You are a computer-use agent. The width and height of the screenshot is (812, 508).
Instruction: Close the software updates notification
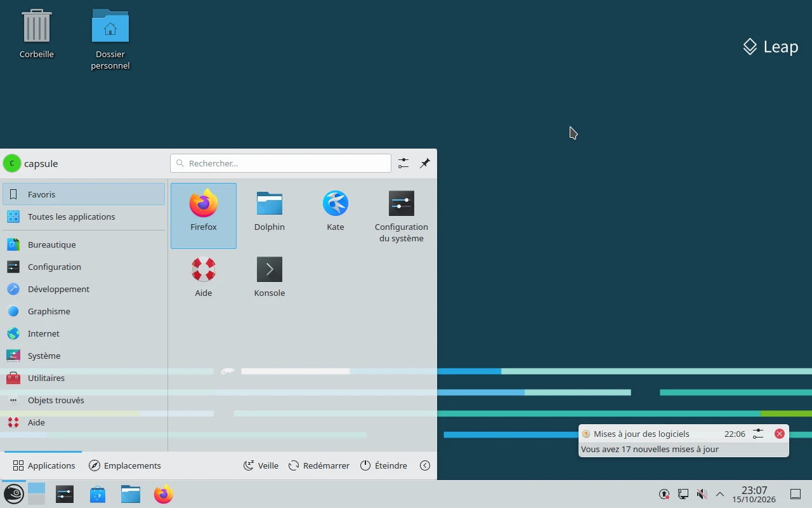coord(780,434)
